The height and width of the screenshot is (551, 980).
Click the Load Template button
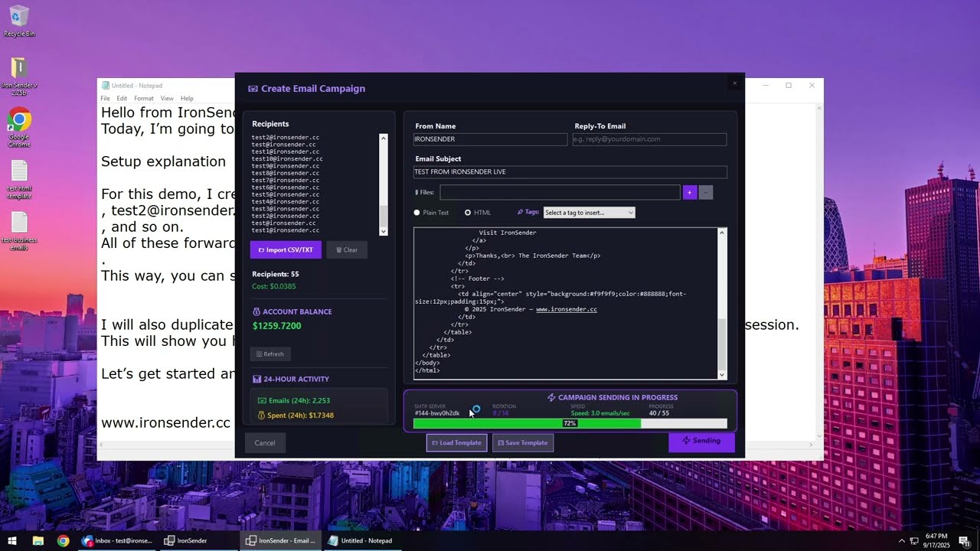456,443
